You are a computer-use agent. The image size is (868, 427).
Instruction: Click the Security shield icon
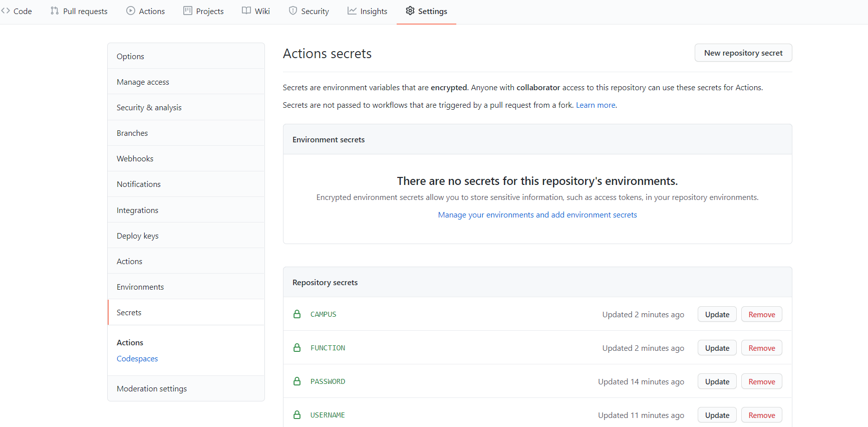point(293,11)
